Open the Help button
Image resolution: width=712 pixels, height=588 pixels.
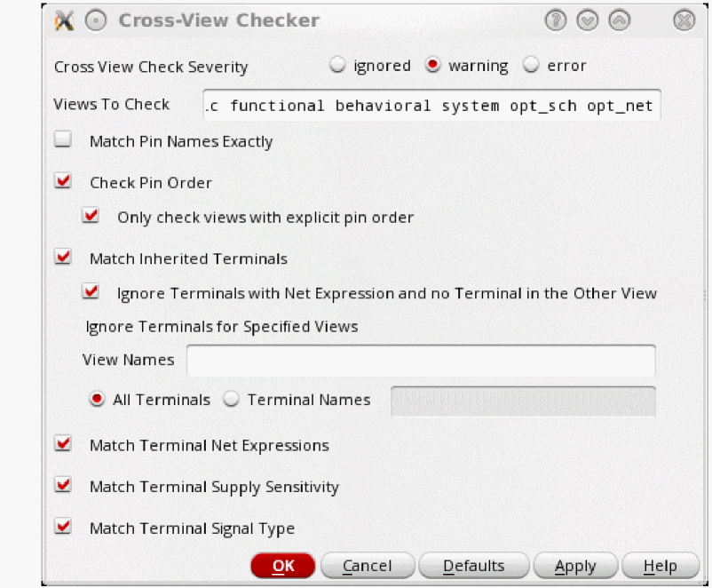661,566
